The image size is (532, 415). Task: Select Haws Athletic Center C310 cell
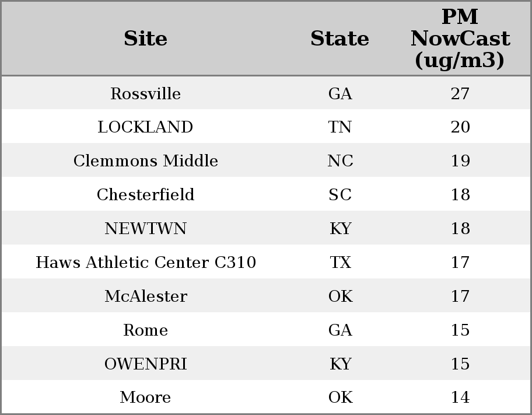coord(146,262)
